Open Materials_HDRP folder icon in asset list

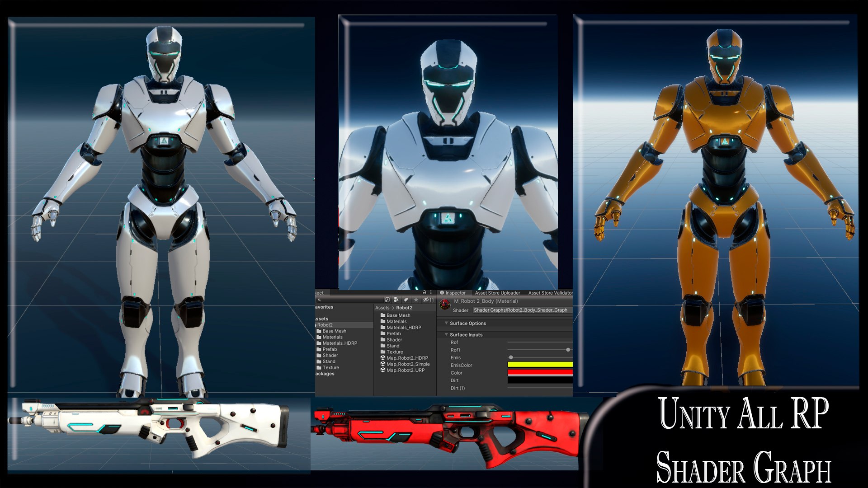[x=383, y=328]
